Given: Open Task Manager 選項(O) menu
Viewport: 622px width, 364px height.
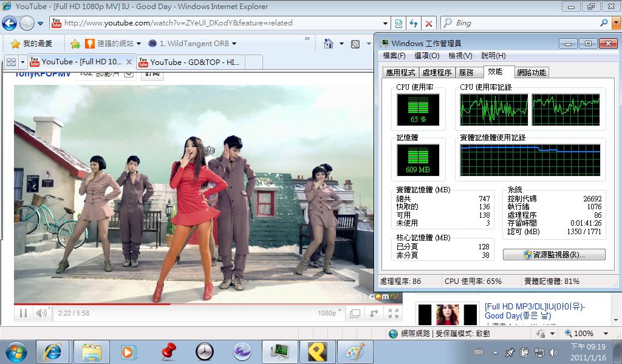Looking at the screenshot, I should click(x=427, y=56).
